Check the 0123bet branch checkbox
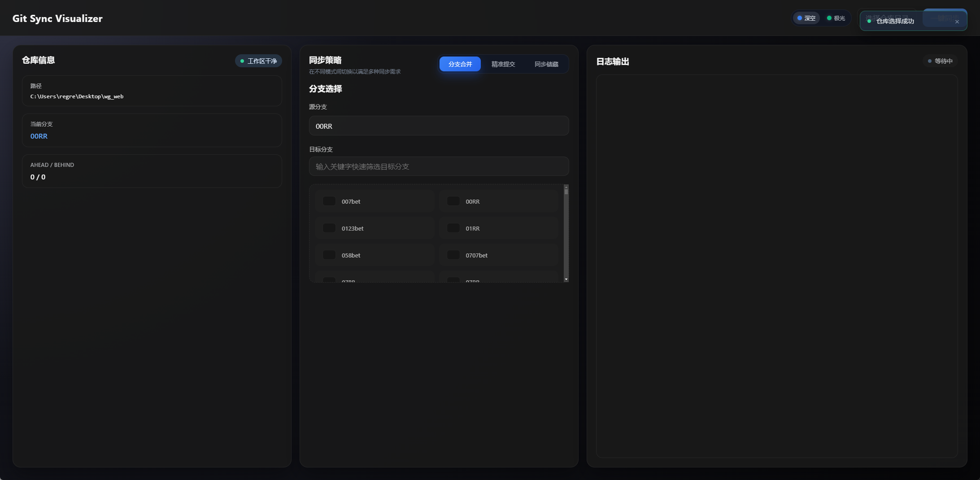This screenshot has height=480, width=980. point(329,228)
